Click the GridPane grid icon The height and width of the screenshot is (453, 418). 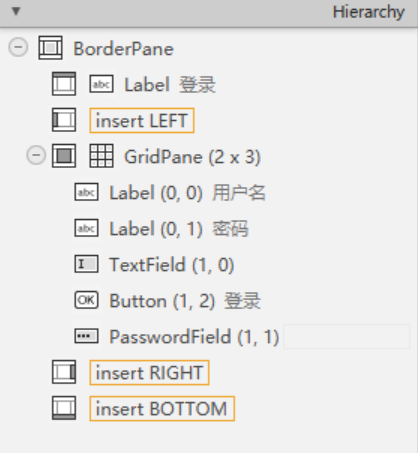[101, 156]
